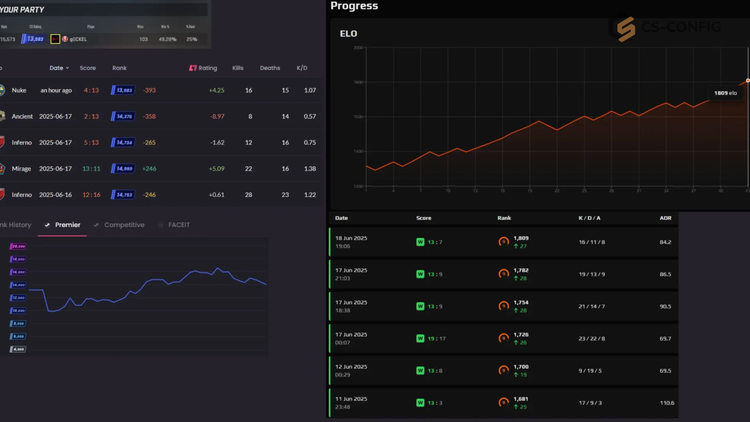Click the 13,983 rank badge in Nuke row
The width and height of the screenshot is (750, 422).
point(123,90)
